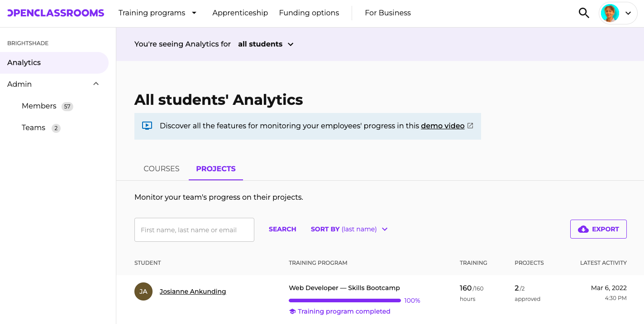Screen dimensions: 644x324
Task: Click the user profile avatar
Action: (x=610, y=13)
